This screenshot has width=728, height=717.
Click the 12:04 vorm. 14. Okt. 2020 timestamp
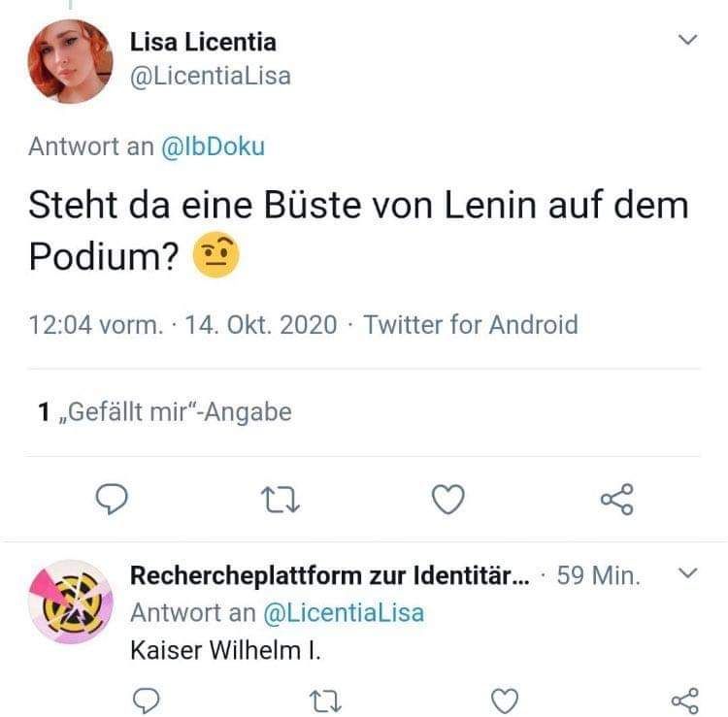click(182, 324)
